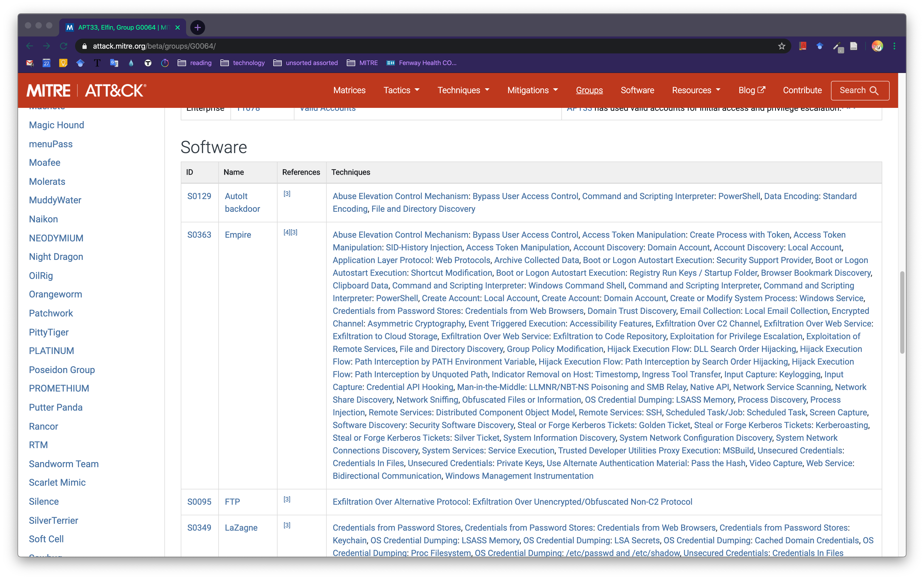Open reference [4] for Empire
The height and width of the screenshot is (579, 924).
coord(287,232)
